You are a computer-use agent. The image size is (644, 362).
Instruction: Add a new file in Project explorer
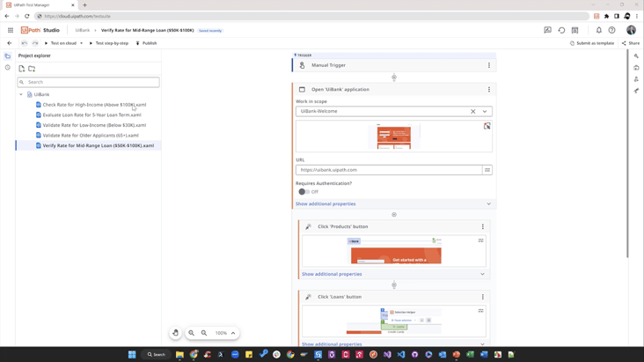point(22,69)
